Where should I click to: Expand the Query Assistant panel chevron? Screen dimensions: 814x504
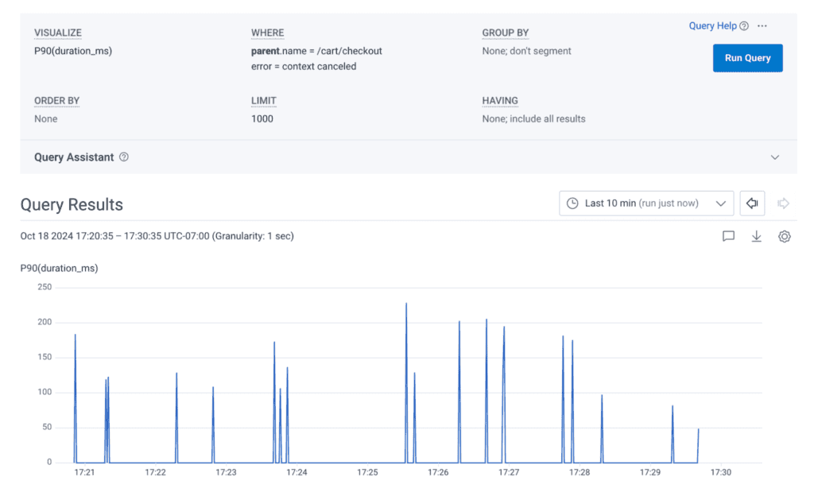pyautogui.click(x=775, y=157)
